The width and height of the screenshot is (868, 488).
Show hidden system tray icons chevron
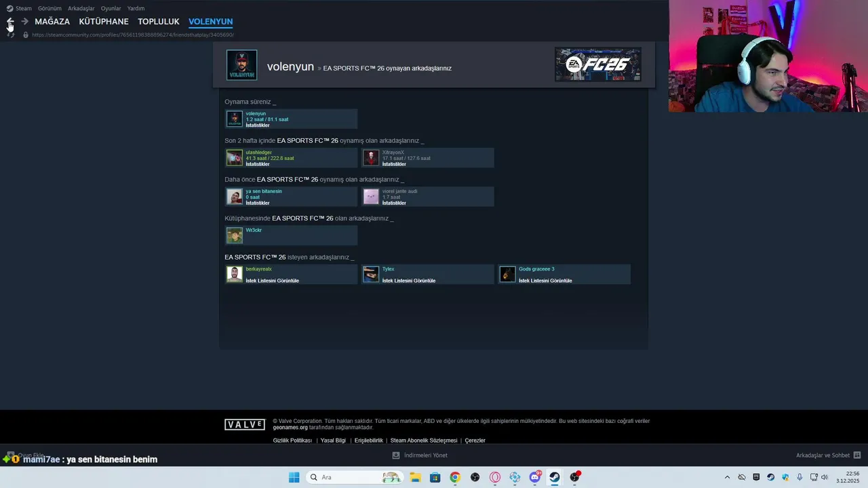coord(728,477)
